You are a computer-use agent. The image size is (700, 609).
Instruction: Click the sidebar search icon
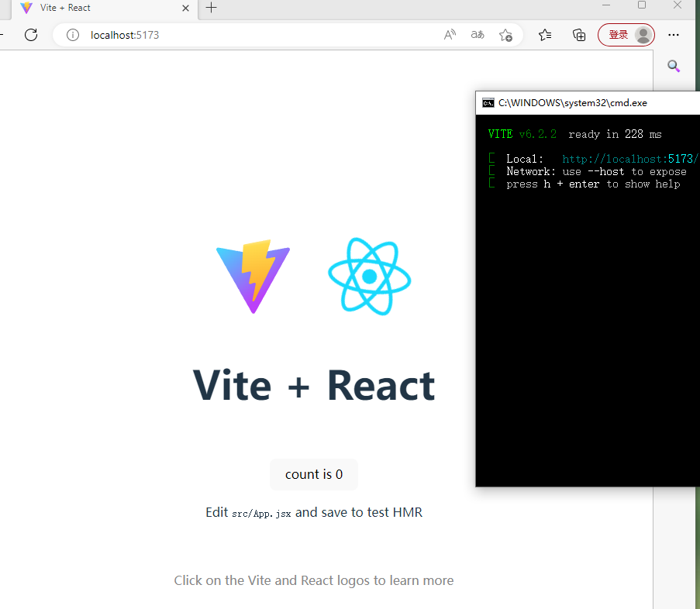point(673,67)
